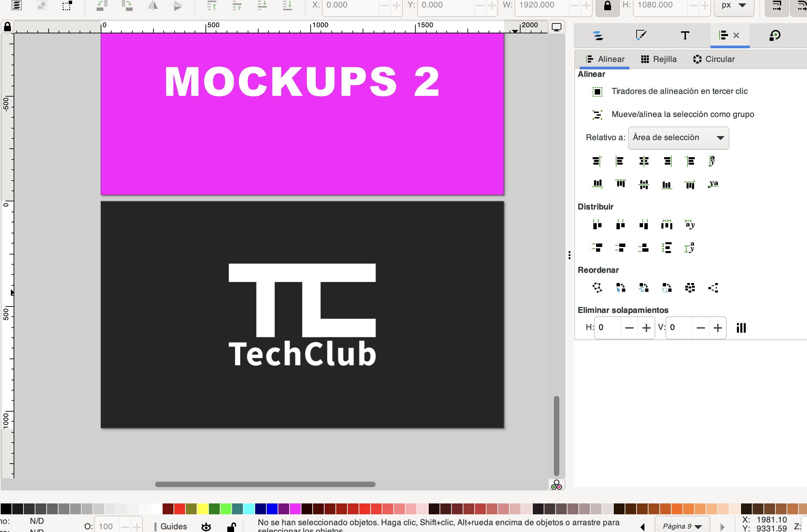The width and height of the screenshot is (807, 532).
Task: Open the Relativo a dropdown
Action: coord(678,138)
